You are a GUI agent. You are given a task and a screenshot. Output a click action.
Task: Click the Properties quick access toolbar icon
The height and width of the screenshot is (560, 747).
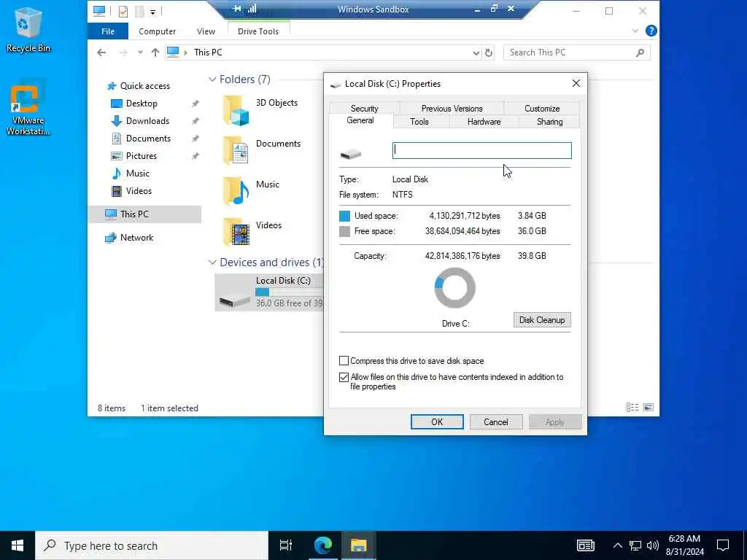pyautogui.click(x=123, y=10)
